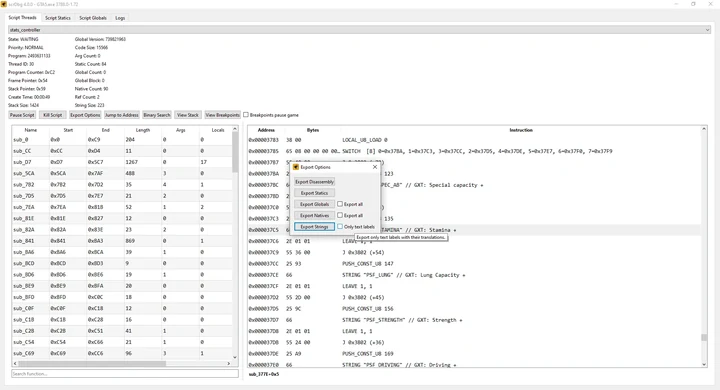The width and height of the screenshot is (720, 390).
Task: Select the PUSH_CONST_U8 169 instruction row
Action: [x=474, y=354]
